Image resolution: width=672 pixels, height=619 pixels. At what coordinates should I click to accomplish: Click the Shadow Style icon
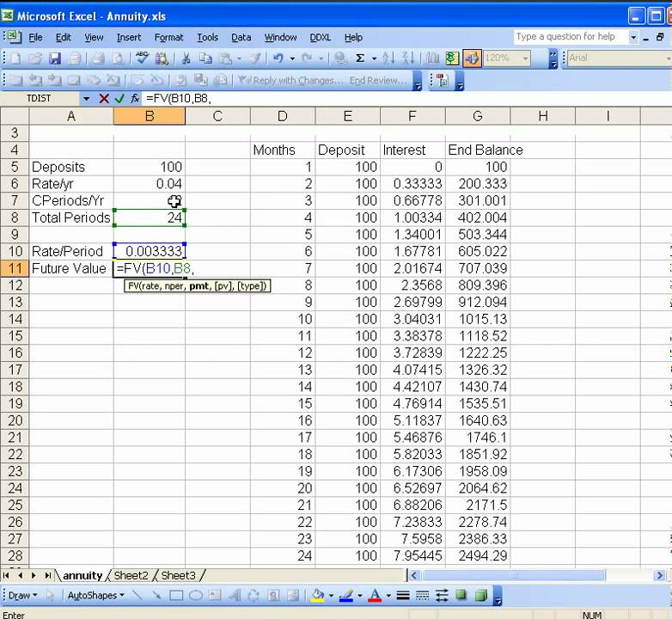[x=461, y=595]
